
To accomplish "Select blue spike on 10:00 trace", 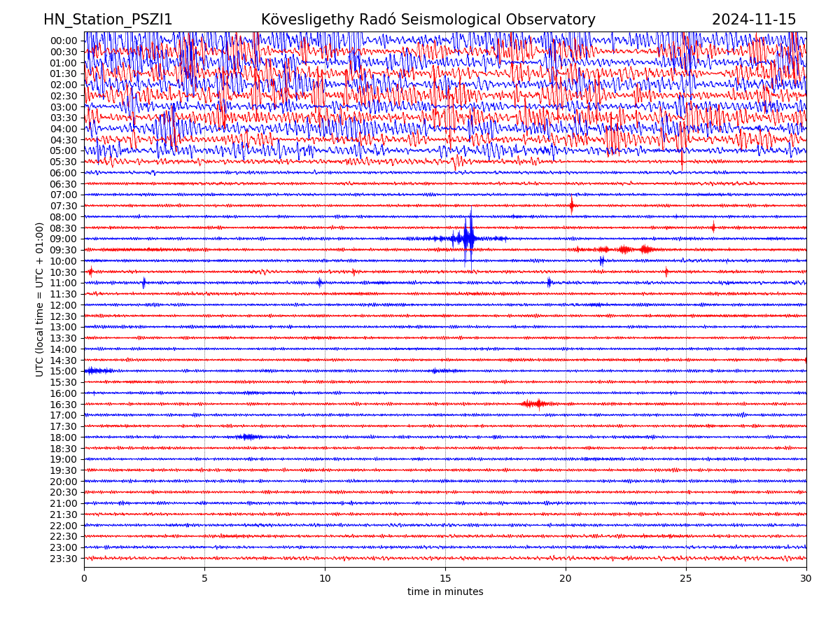I will pyautogui.click(x=601, y=260).
